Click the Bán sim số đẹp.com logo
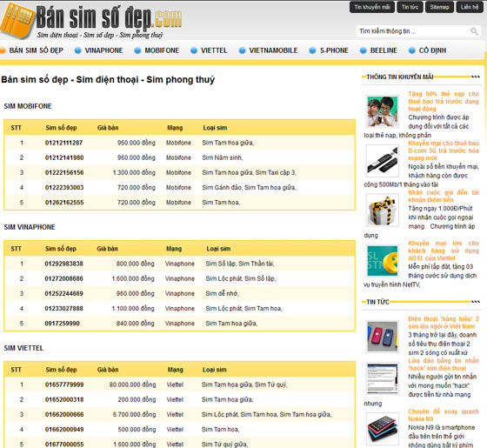 pyautogui.click(x=91, y=21)
